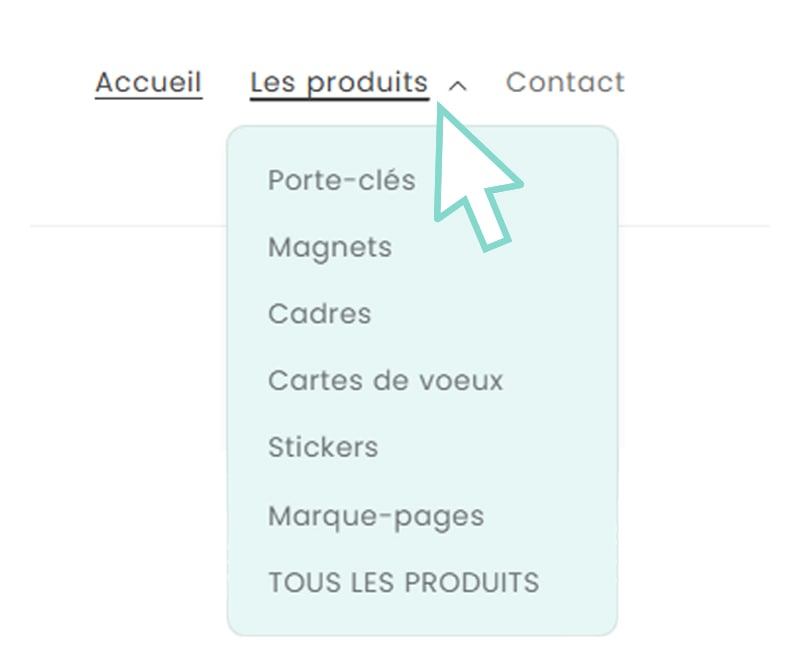Show all products via the uppercase entry
This screenshot has width=800, height=666.
tap(403, 582)
